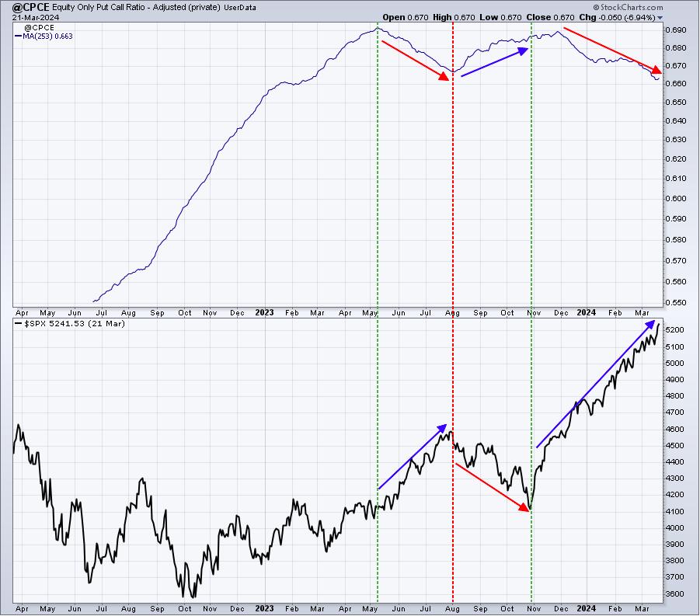Click the 21-Mar-2024 date label
The height and width of the screenshot is (616, 700).
[35, 17]
